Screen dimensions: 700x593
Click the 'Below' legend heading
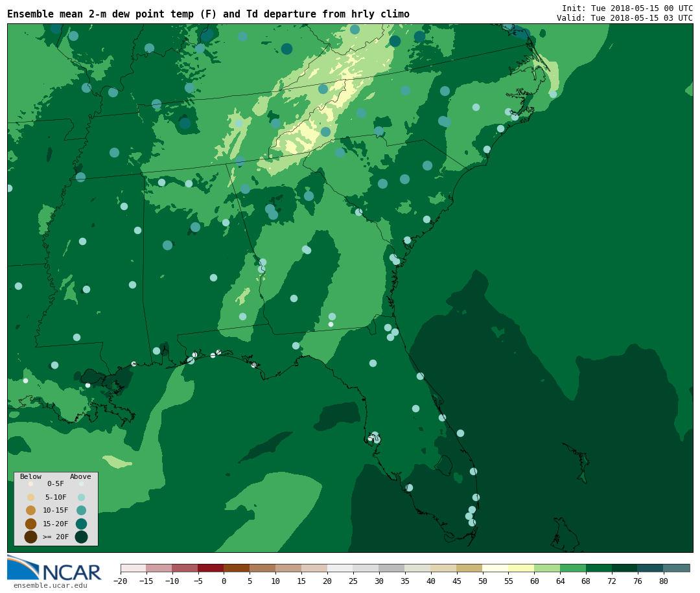[30, 476]
